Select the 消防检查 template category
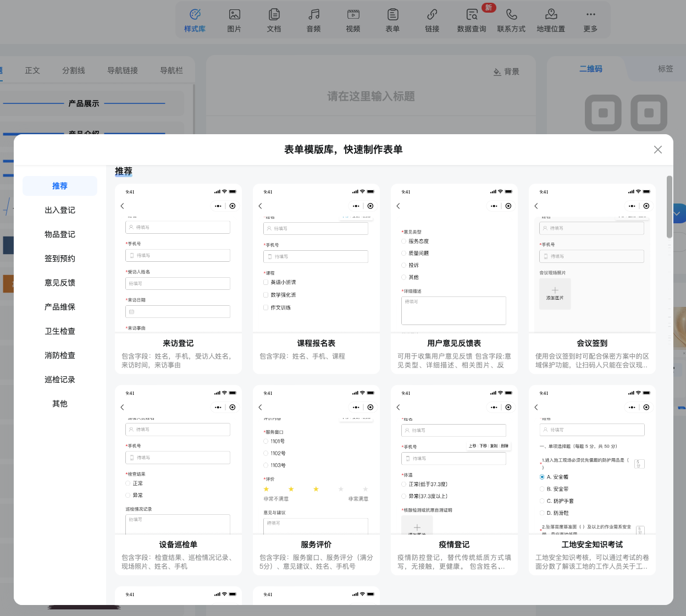Screen dimensions: 686x616 [x=60, y=355]
